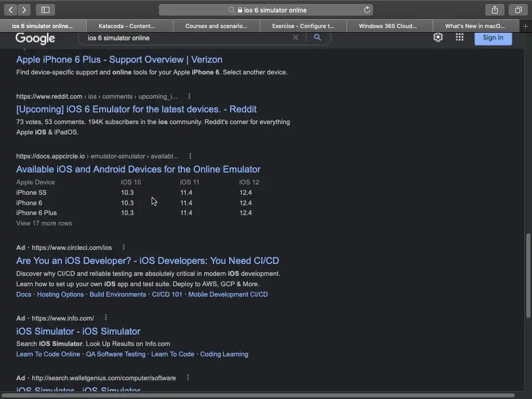The width and height of the screenshot is (532, 399).
Task: Switch to Windows 365 Cloud tab
Action: pos(390,26)
